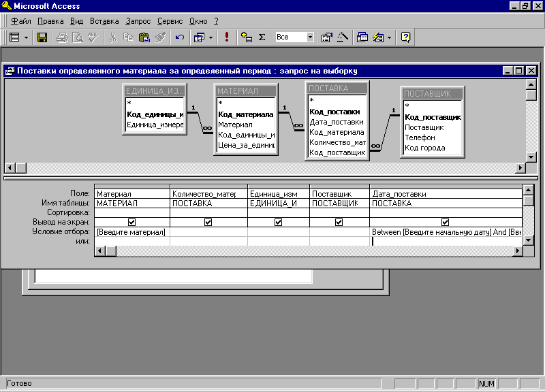Uncheck show box for Дата_поставки column
The image size is (545, 392).
[446, 222]
